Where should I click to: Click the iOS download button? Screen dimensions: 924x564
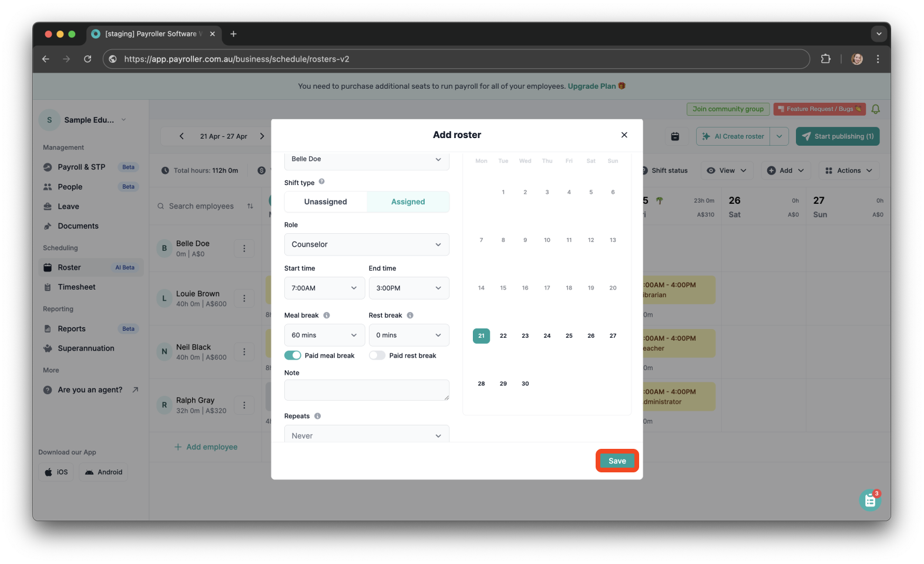56,472
